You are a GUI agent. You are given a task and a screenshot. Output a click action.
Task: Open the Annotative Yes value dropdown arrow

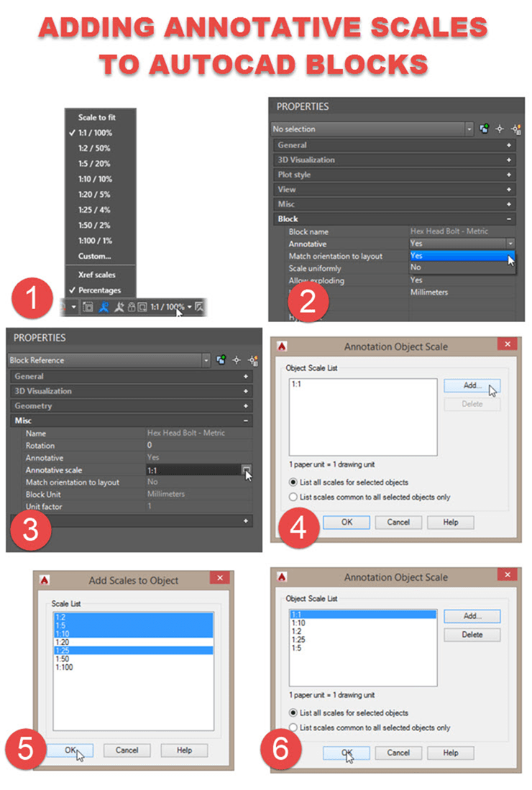click(x=510, y=244)
